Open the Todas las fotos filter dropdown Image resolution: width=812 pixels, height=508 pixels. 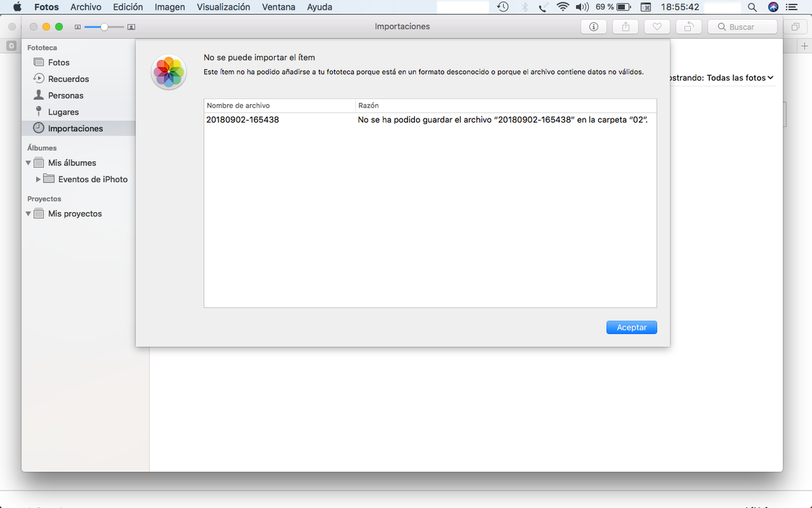point(739,78)
